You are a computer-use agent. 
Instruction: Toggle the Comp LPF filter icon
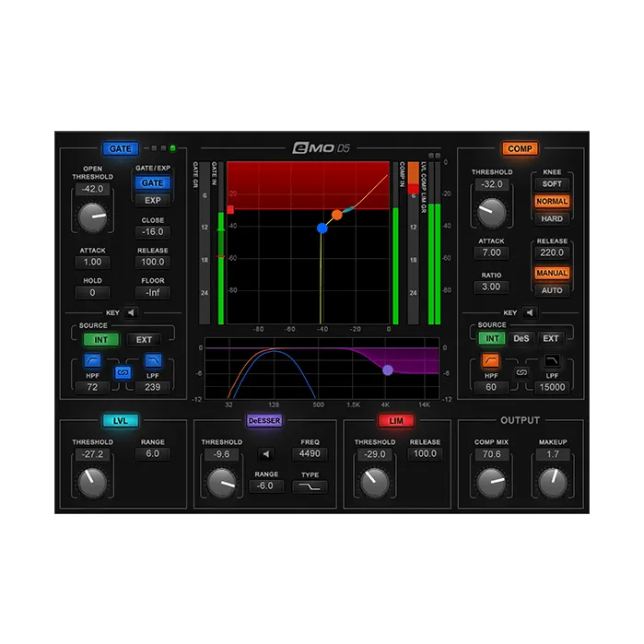552,360
